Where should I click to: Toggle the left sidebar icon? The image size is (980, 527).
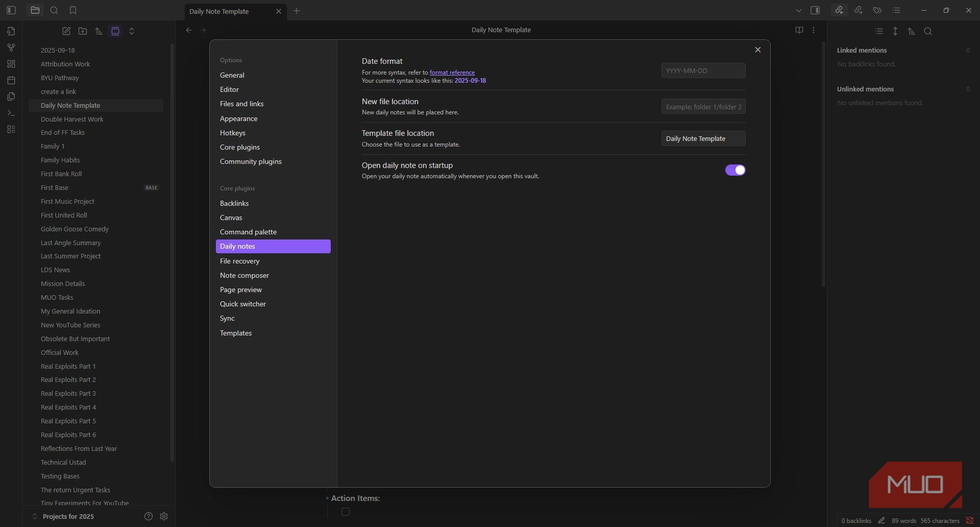tap(11, 10)
